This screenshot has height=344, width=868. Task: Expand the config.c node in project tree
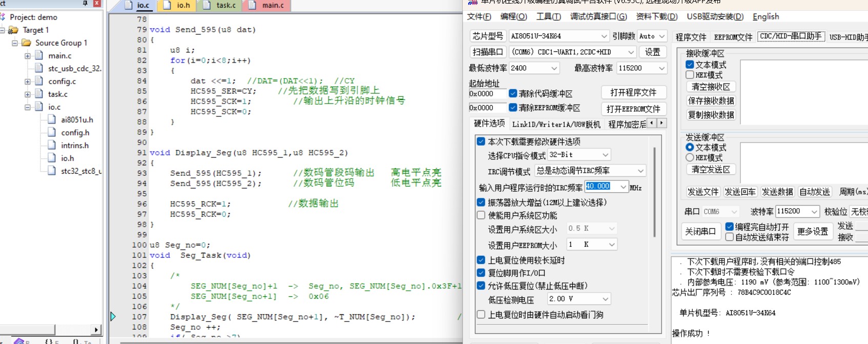(x=28, y=82)
